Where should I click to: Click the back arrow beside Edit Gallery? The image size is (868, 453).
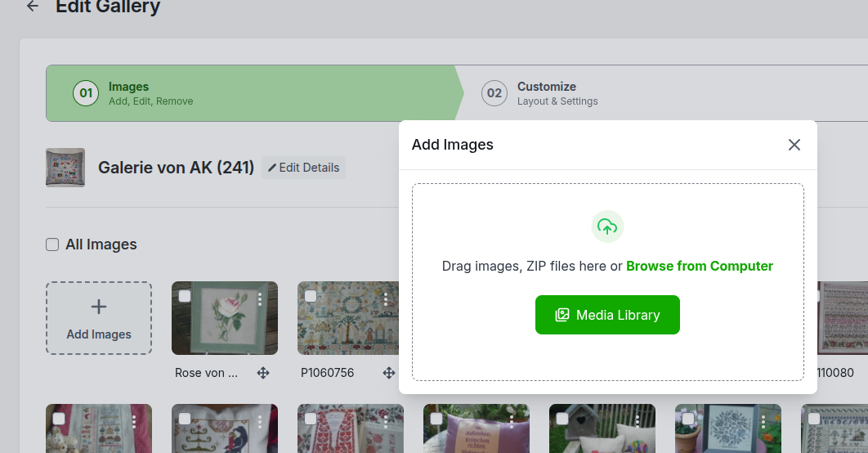click(33, 7)
